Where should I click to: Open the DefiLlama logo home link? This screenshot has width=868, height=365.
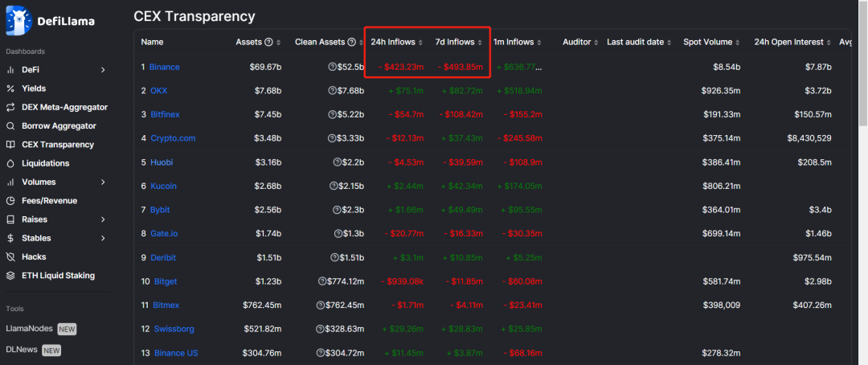(x=51, y=20)
